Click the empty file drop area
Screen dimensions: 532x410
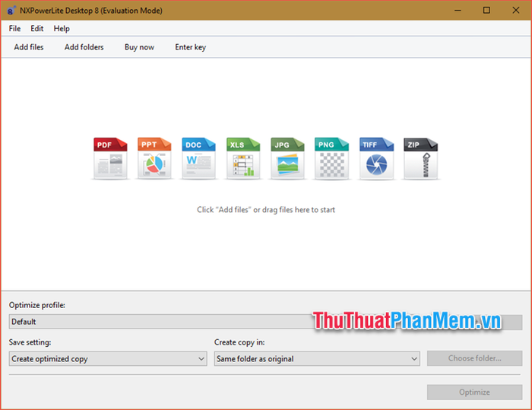click(266, 251)
